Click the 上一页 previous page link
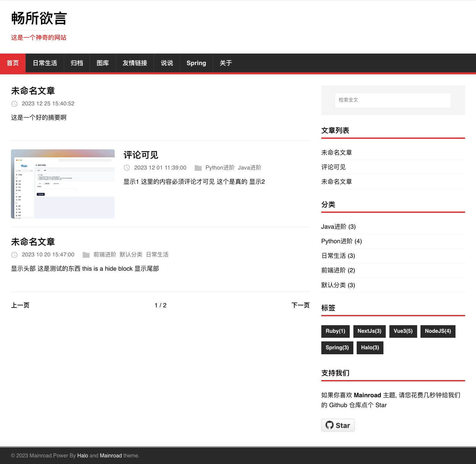This screenshot has height=464, width=476. coord(20,305)
